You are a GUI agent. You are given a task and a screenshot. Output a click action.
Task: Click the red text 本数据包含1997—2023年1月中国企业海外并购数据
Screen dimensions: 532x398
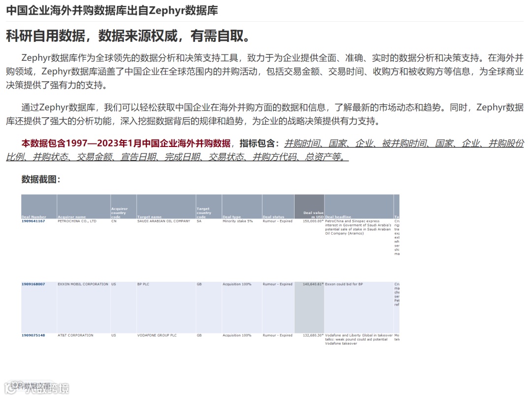(126, 144)
